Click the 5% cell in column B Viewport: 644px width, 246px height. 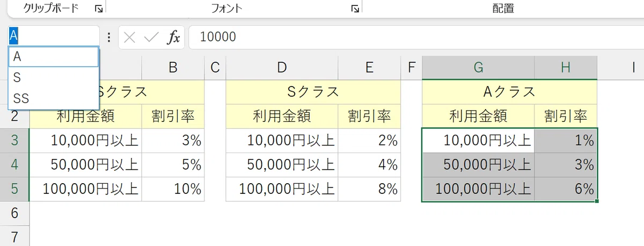[173, 164]
